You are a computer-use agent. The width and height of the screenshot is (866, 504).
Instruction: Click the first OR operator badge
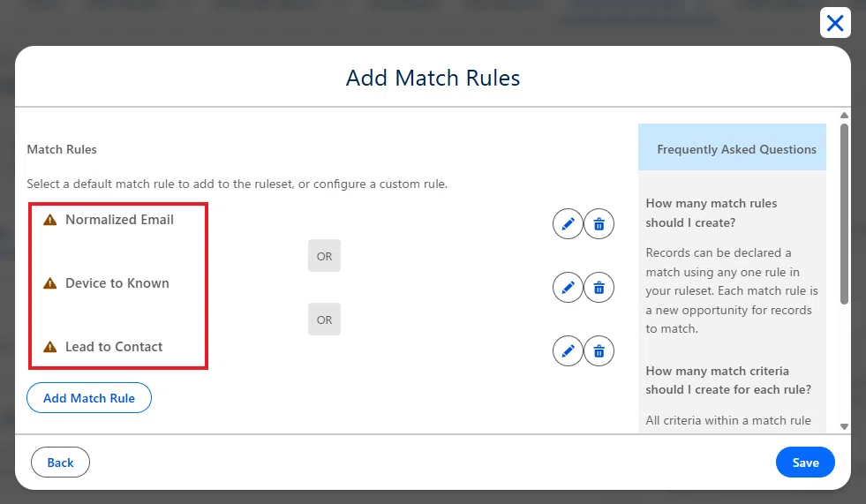[324, 256]
